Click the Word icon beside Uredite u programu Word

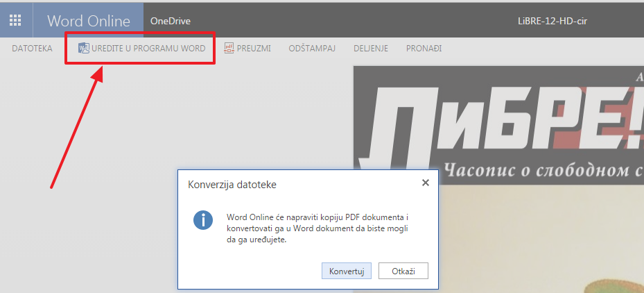tap(84, 48)
